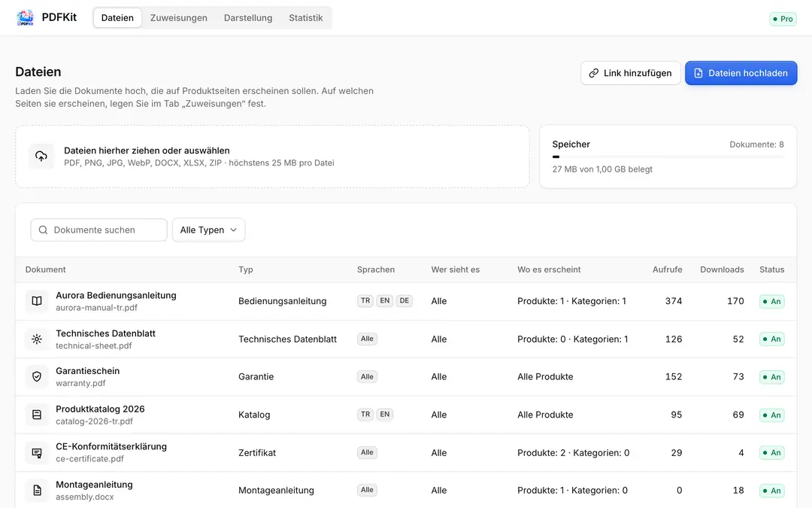812x508 pixels.
Task: Click the magnifier icon in document search
Action: click(x=43, y=230)
